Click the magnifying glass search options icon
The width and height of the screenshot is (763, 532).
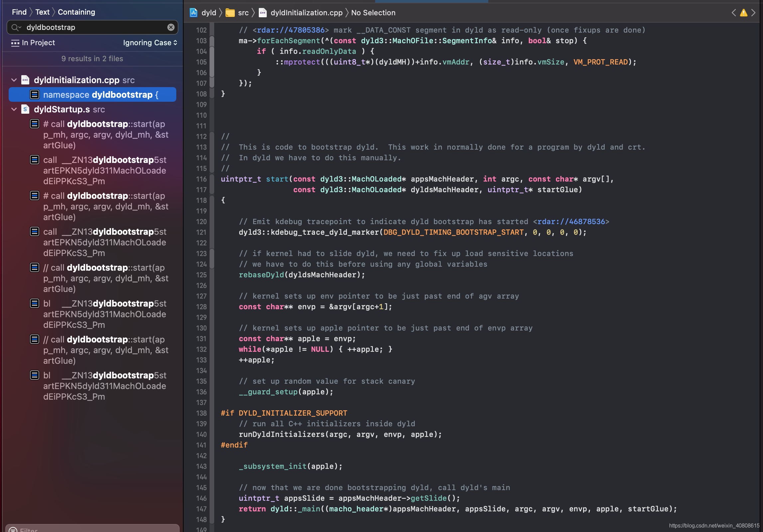(15, 27)
